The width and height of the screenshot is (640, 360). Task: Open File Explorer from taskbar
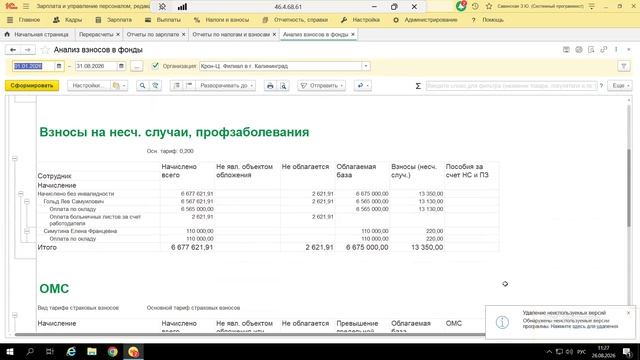92,351
